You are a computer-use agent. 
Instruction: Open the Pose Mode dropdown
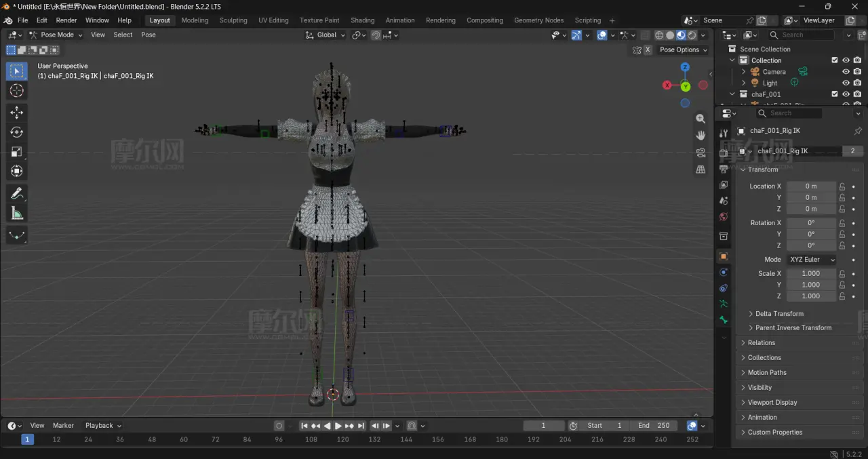click(x=56, y=35)
